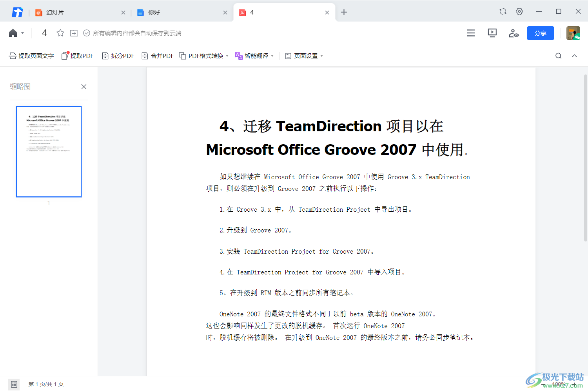The height and width of the screenshot is (392, 588).
Task: Open collaborator permissions icon
Action: [514, 33]
